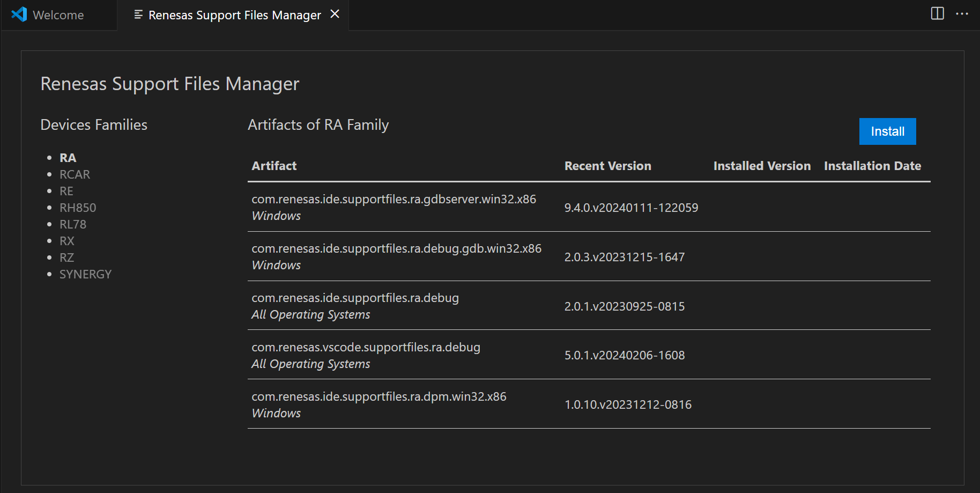Click version 1.0.10.v20231212-0816

(628, 404)
